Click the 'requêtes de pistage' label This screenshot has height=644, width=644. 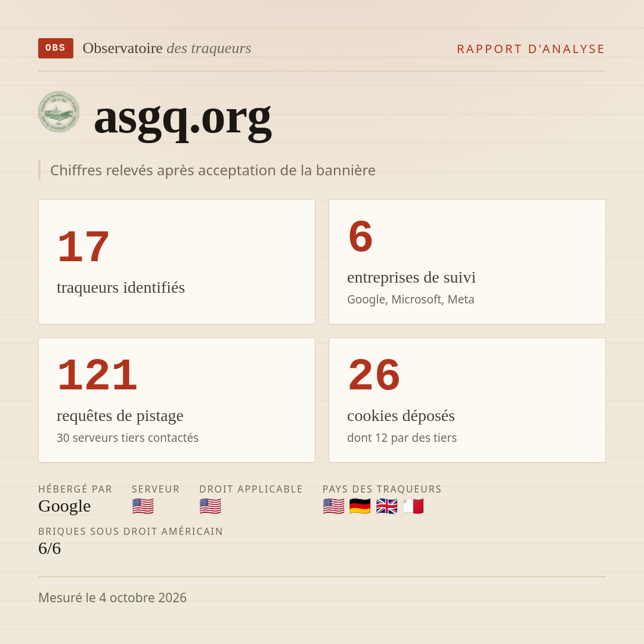pyautogui.click(x=120, y=416)
